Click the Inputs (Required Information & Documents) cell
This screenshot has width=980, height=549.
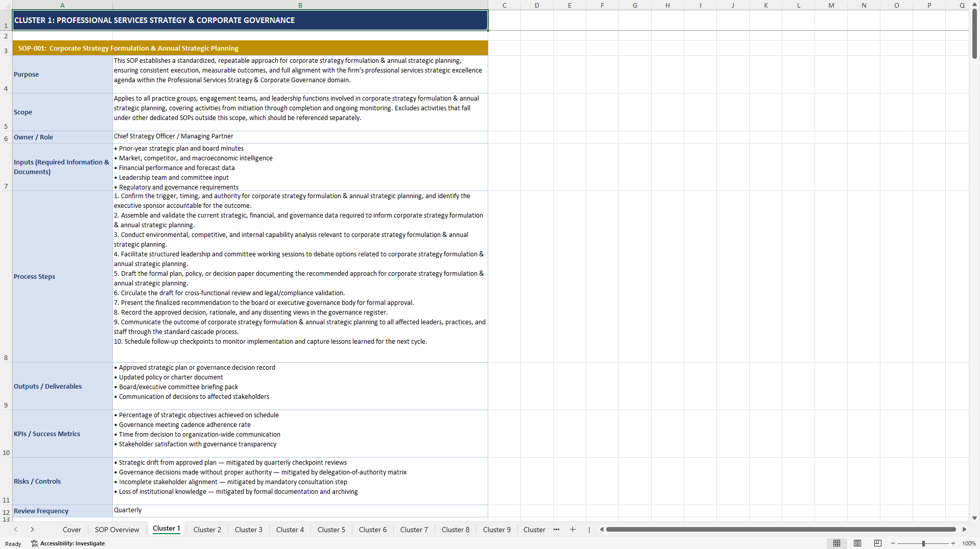(x=62, y=167)
